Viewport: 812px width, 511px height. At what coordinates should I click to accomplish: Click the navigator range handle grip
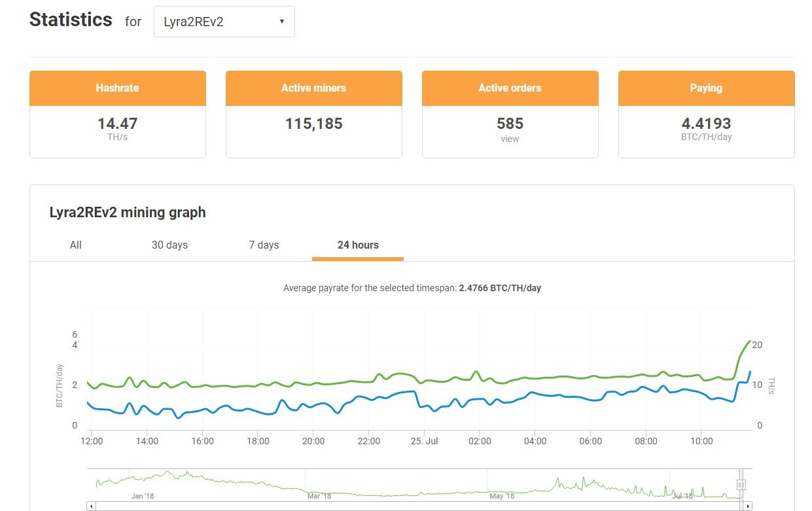[741, 485]
